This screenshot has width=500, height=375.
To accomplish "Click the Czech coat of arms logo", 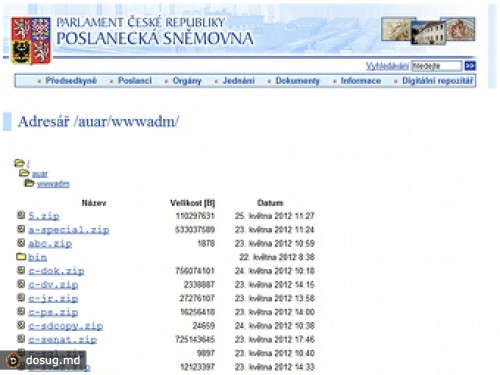I will 31,41.
